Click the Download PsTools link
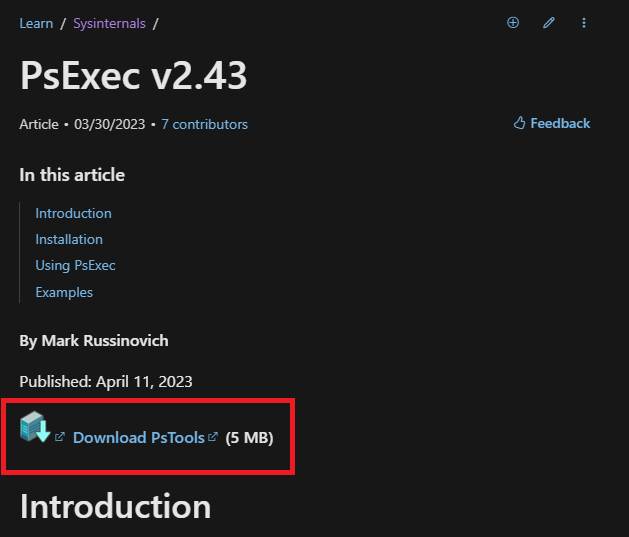This screenshot has height=537, width=629. click(139, 438)
